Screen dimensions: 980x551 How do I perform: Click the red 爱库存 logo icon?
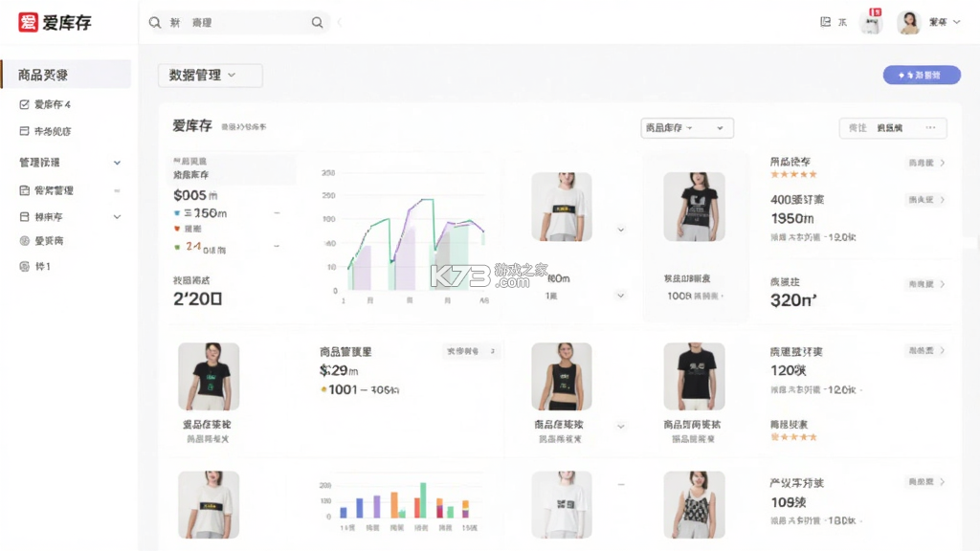click(28, 23)
